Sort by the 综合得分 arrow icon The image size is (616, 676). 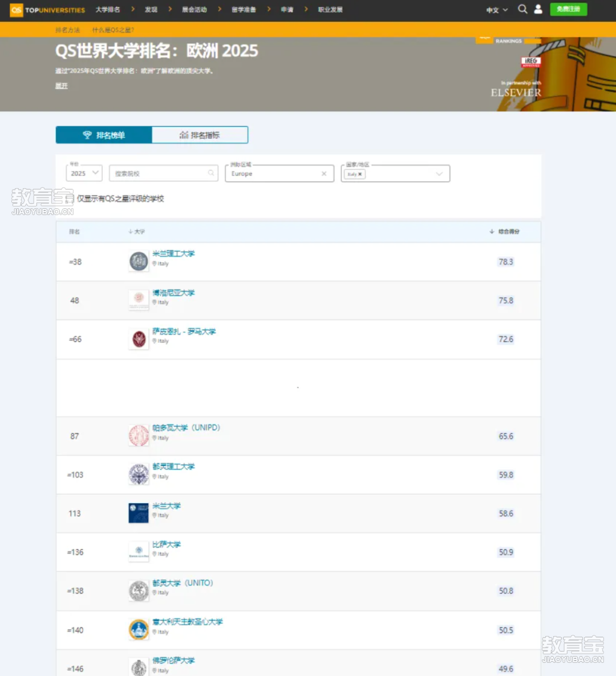(492, 232)
